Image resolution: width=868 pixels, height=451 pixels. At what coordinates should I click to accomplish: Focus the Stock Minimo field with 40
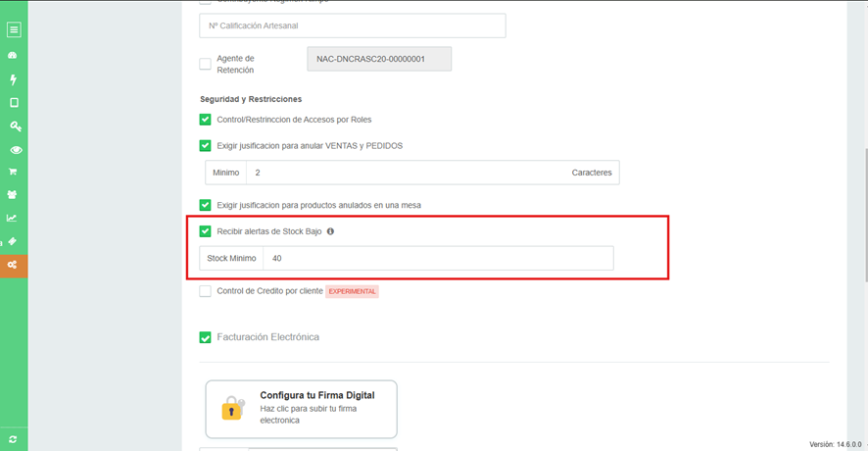[x=438, y=258]
